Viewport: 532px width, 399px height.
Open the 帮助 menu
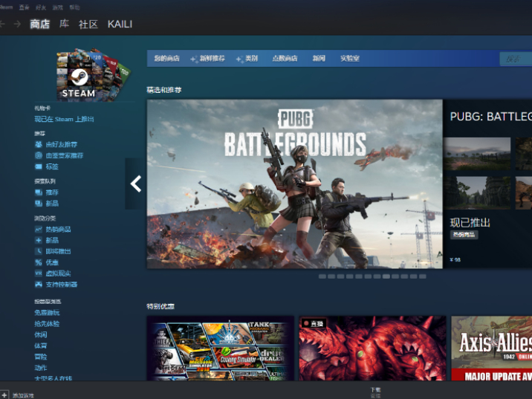[x=74, y=7]
